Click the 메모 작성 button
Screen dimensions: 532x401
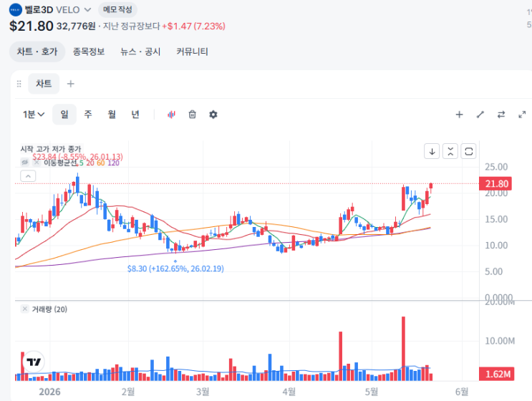[x=117, y=9]
